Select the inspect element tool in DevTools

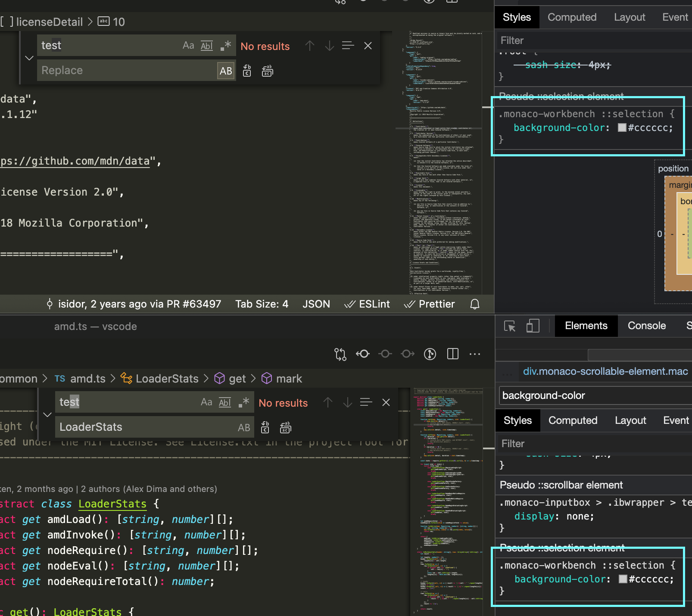510,326
